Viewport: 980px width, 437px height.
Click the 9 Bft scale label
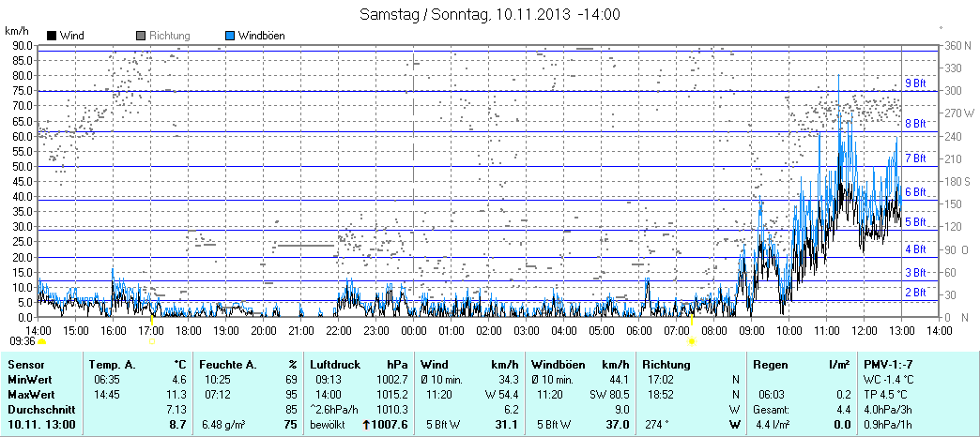915,83
